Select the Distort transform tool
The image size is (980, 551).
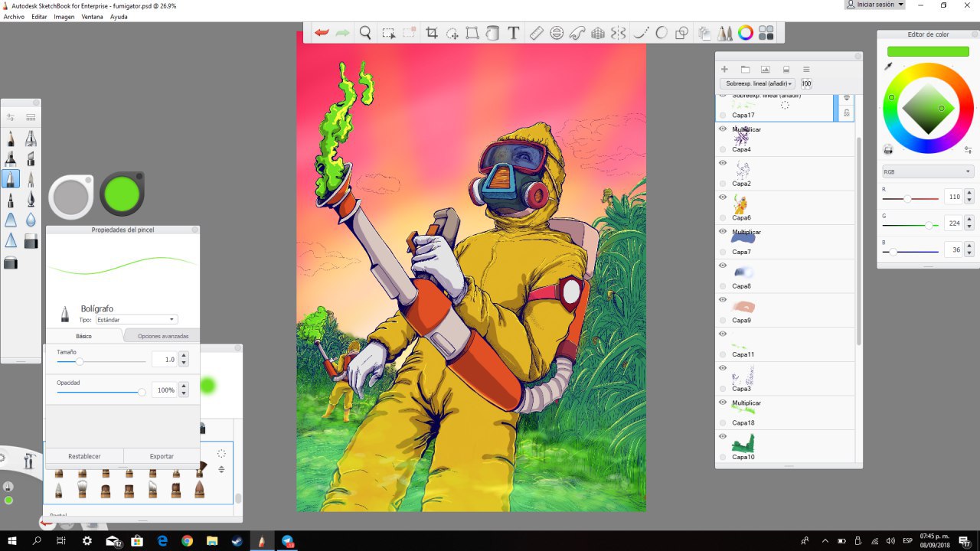[472, 33]
